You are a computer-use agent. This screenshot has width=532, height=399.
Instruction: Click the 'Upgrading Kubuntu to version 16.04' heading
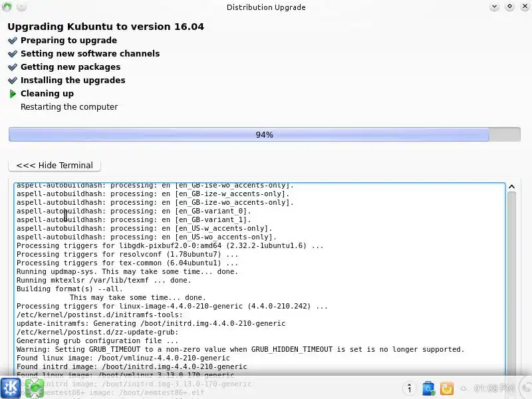(106, 27)
